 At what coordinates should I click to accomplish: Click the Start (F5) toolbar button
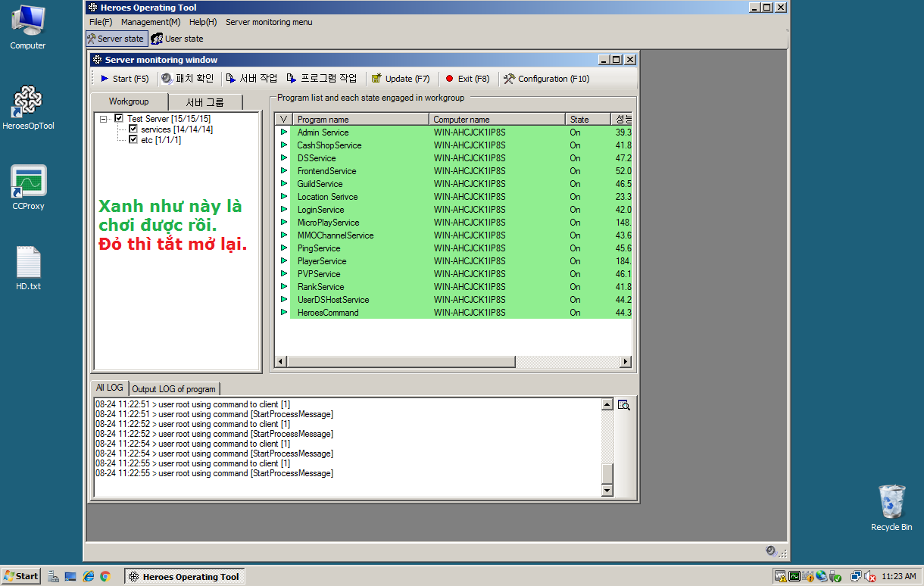(x=124, y=79)
